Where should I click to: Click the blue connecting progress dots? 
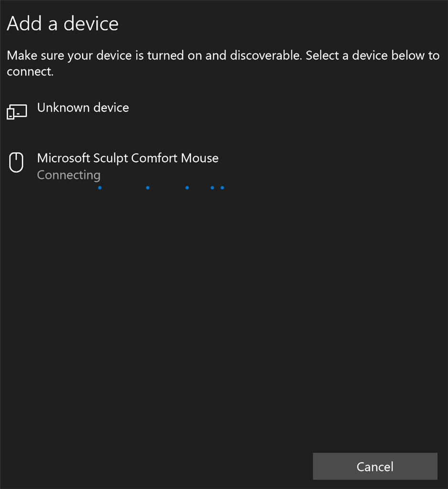(x=161, y=188)
